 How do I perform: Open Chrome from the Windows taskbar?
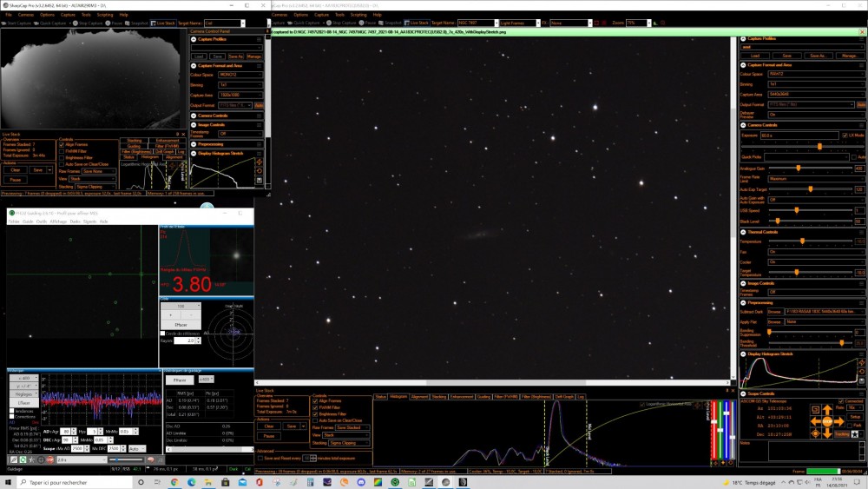tap(174, 482)
